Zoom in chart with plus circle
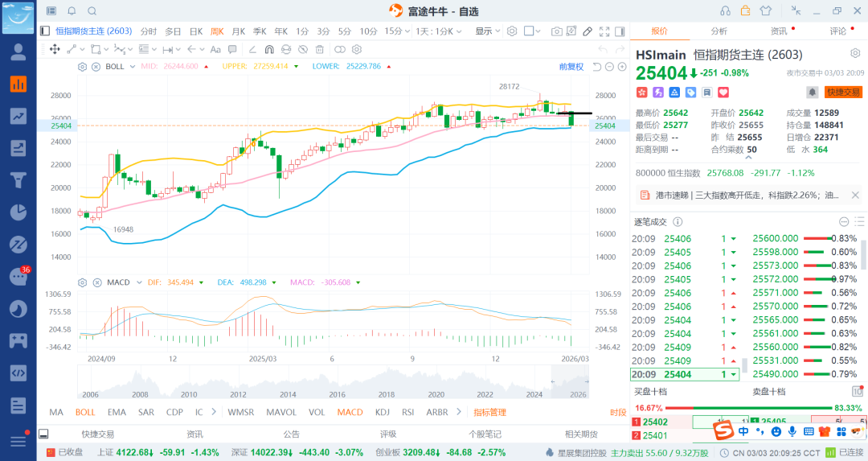 point(622,67)
